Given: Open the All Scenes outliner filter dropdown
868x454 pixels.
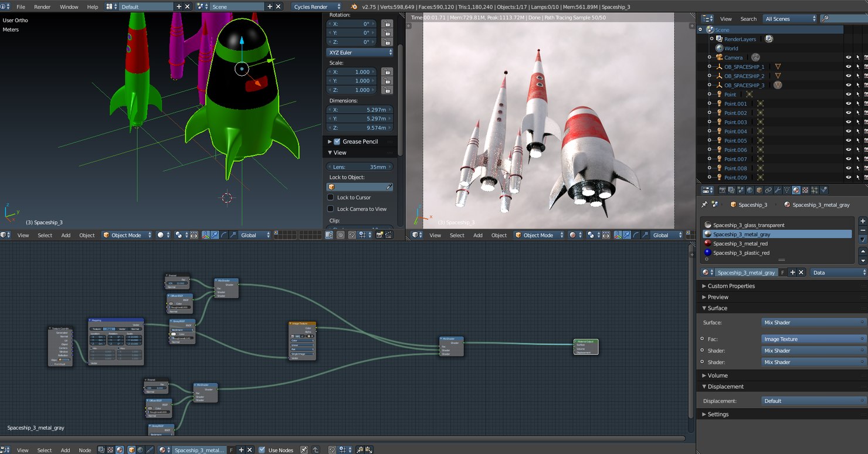Looking at the screenshot, I should pyautogui.click(x=790, y=19).
